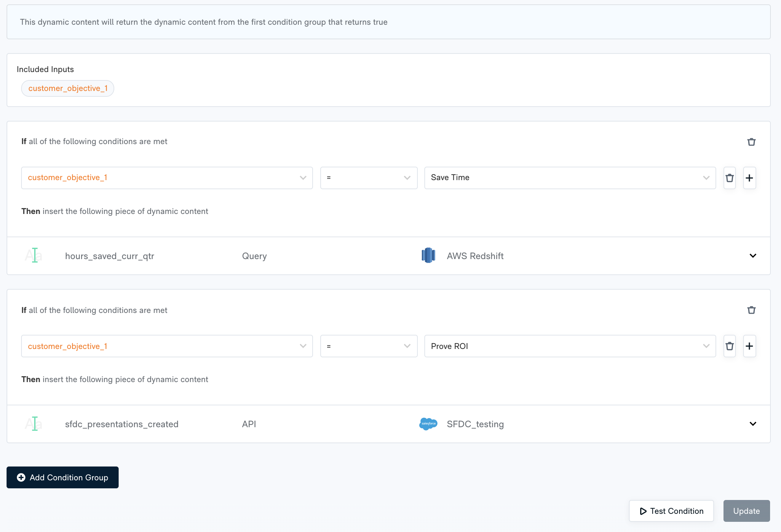Open input dropdown in Save Time condition
781x532 pixels.
click(167, 178)
